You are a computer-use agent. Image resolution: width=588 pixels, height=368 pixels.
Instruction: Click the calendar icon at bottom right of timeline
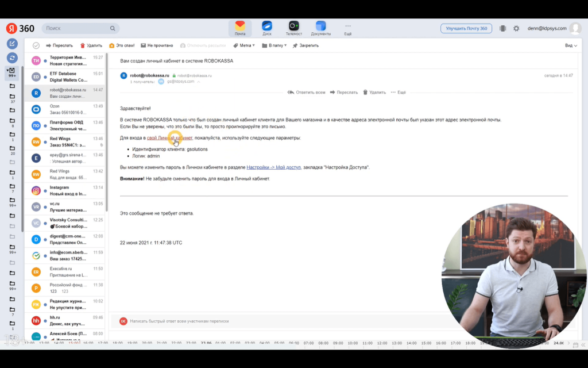click(x=575, y=344)
